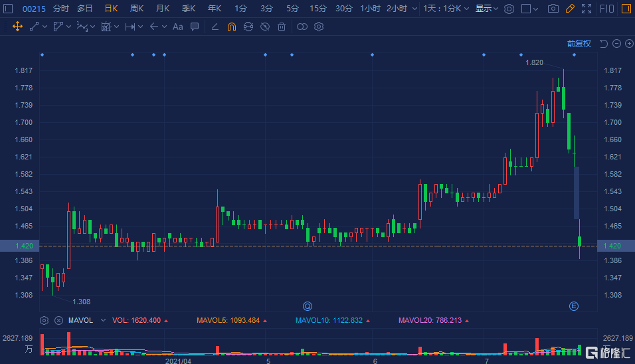Select the crosshair move cursor tool
Image resolution: width=635 pixels, height=364 pixels.
17,27
